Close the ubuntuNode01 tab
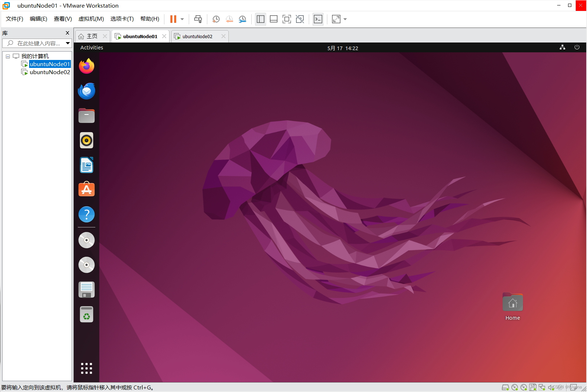This screenshot has width=587, height=392. (164, 36)
